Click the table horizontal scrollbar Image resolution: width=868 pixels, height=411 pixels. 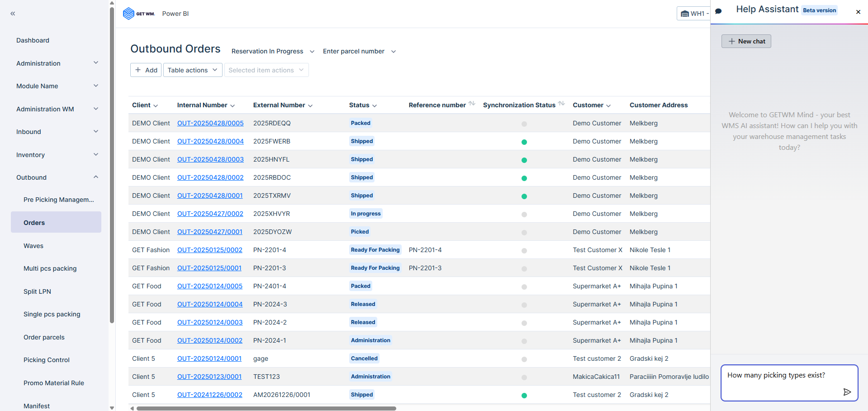[266, 408]
